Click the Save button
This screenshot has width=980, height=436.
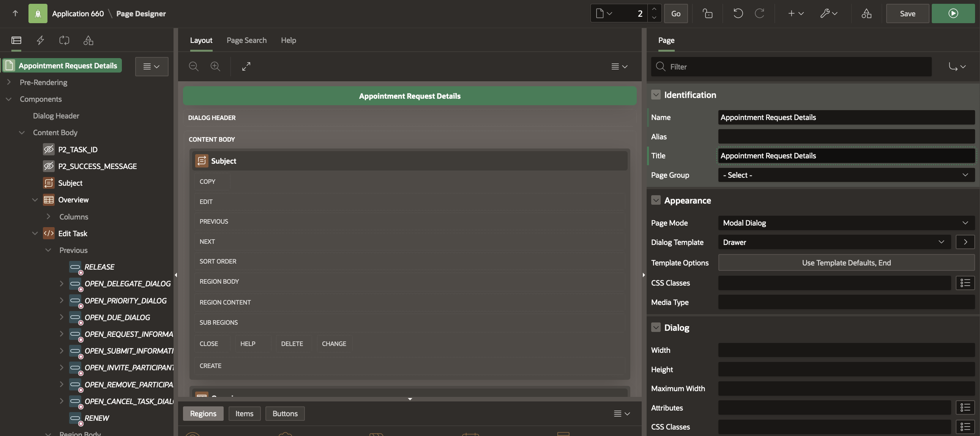[x=907, y=13]
